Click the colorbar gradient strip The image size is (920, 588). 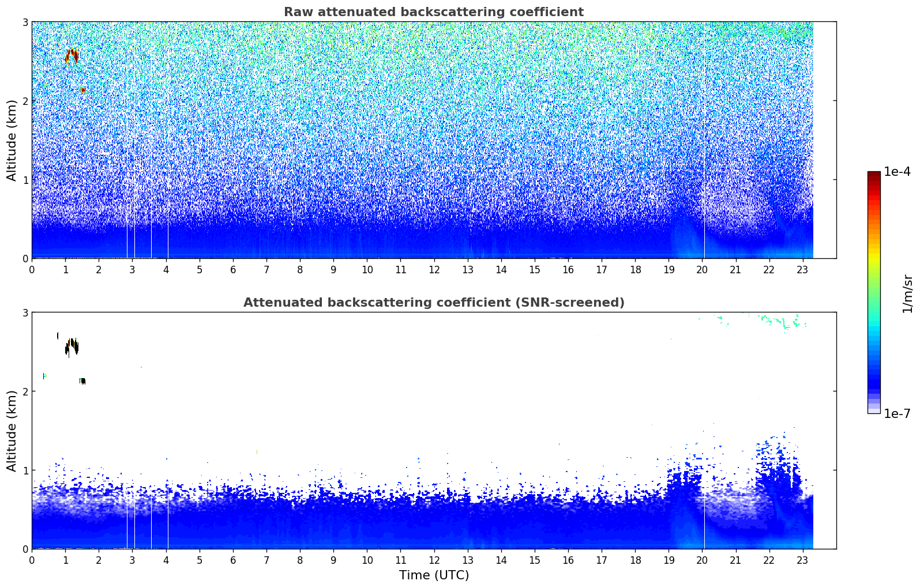point(874,292)
